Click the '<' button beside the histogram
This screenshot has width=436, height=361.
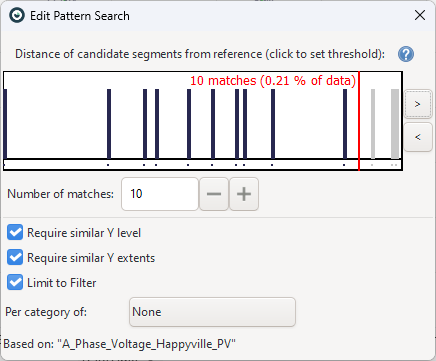418,137
